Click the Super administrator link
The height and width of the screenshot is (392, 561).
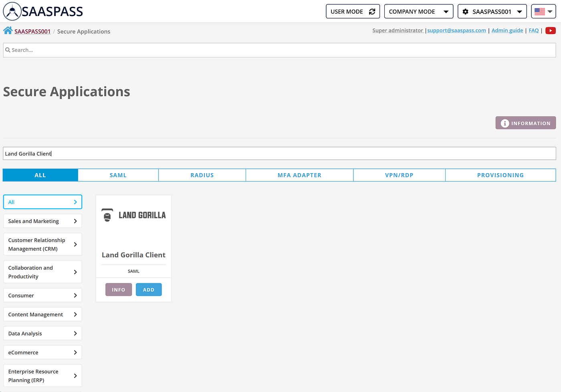point(398,30)
